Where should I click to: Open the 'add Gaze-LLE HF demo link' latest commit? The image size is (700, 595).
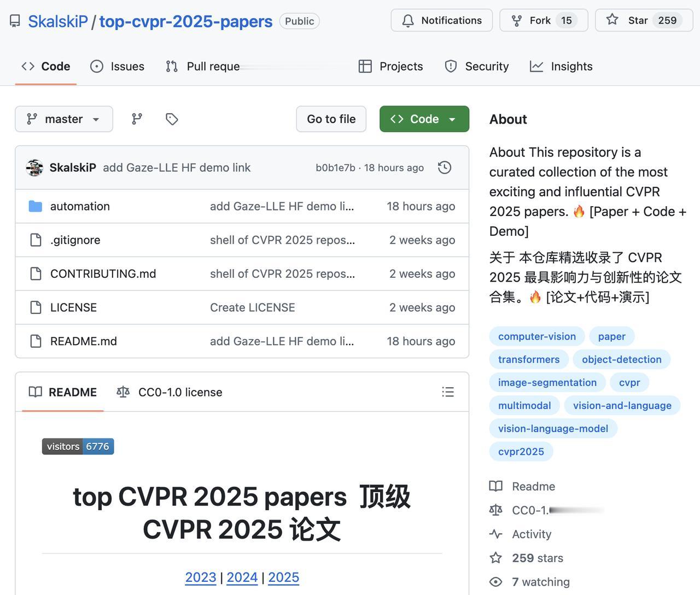pos(177,167)
